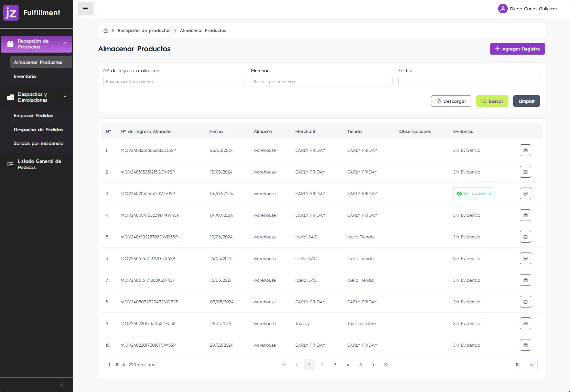Viewport: 570px width, 392px height.
Task: Click the Listado General de Pedidos list icon
Action: click(10, 164)
